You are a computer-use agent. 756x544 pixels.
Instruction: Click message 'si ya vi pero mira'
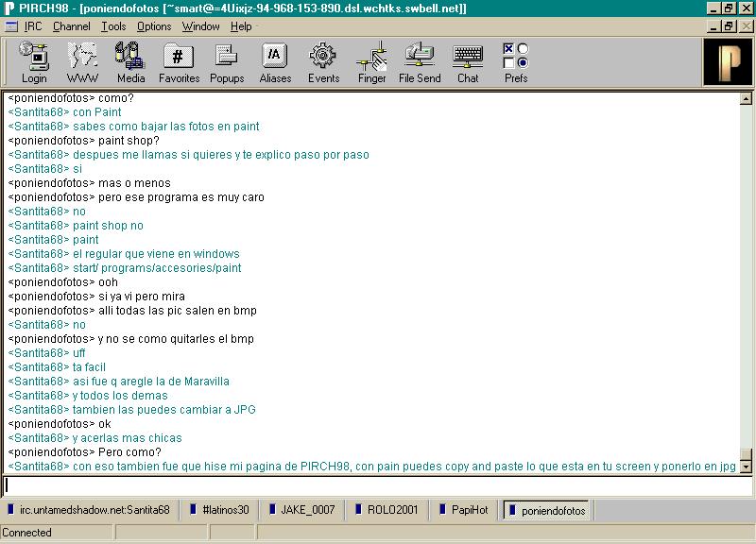pyautogui.click(x=142, y=297)
